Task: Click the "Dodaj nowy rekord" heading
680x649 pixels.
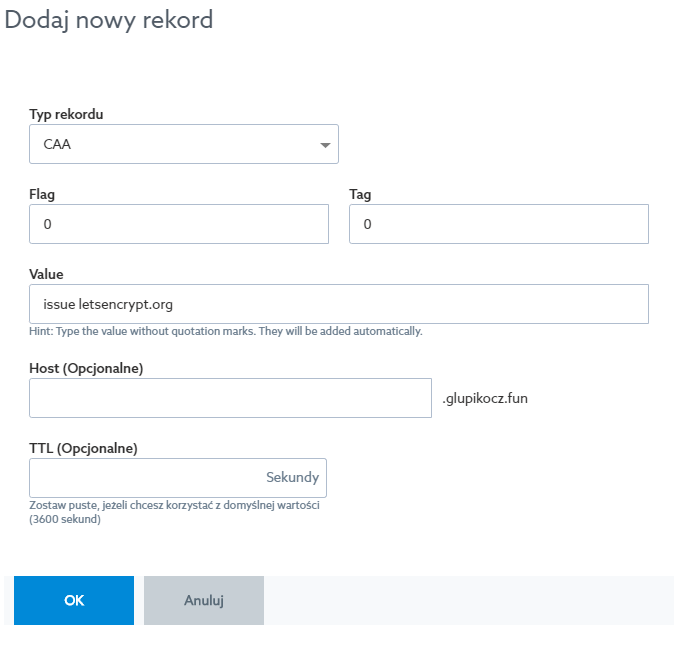Action: click(x=109, y=19)
